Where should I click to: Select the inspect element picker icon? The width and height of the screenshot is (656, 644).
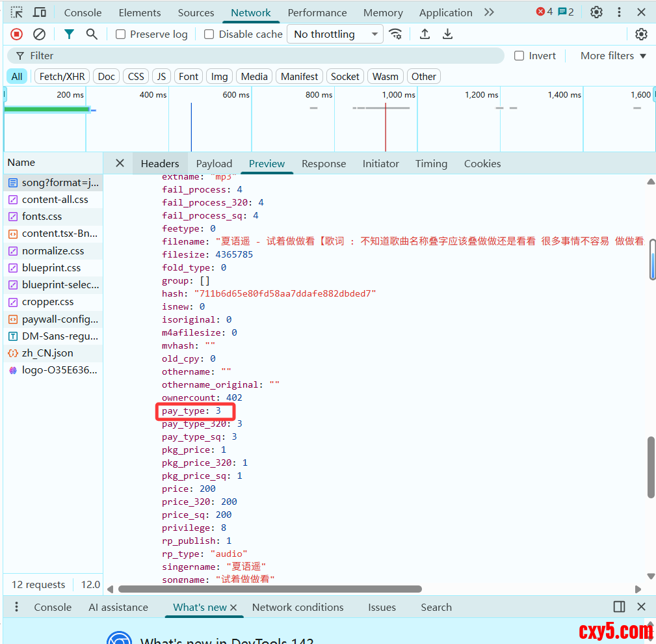click(17, 12)
